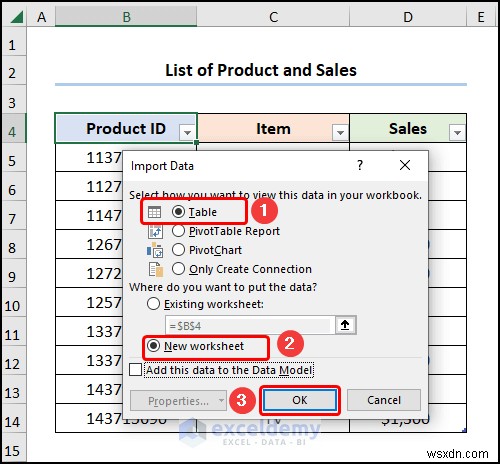This screenshot has width=500, height=464.
Task: Select column C header
Action: [x=273, y=17]
